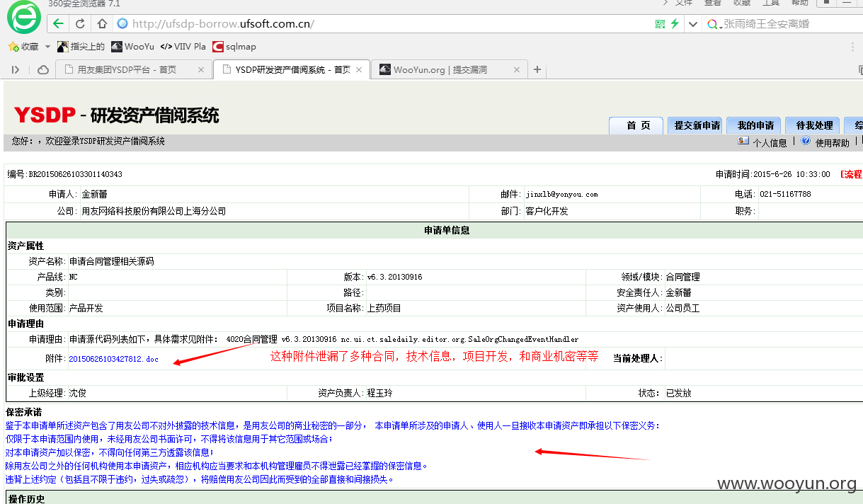Select status value 已发放
This screenshot has height=504, width=863.
(678, 393)
